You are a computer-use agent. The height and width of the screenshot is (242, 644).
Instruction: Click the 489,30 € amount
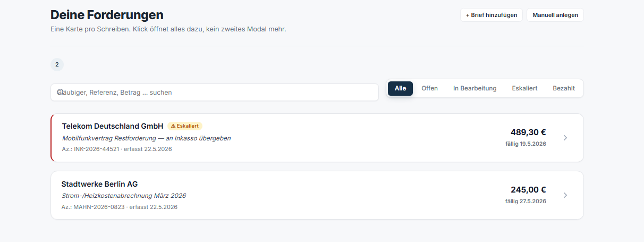528,132
